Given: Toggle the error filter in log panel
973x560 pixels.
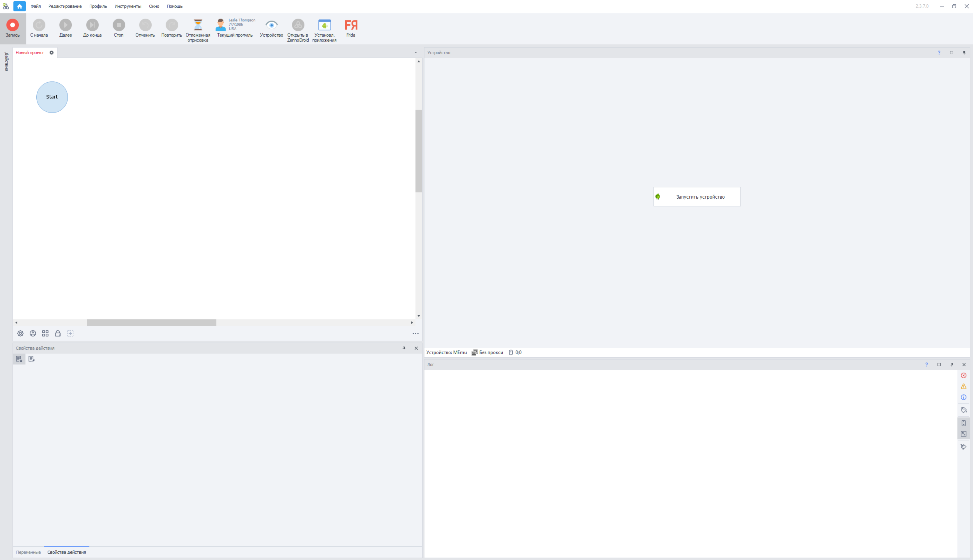Looking at the screenshot, I should click(963, 375).
